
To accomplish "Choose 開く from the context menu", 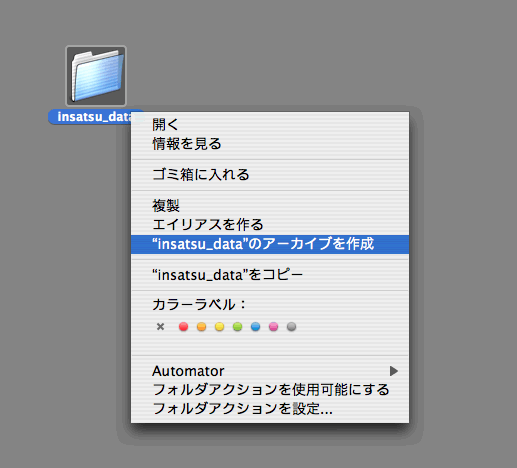I will click(x=270, y=124).
